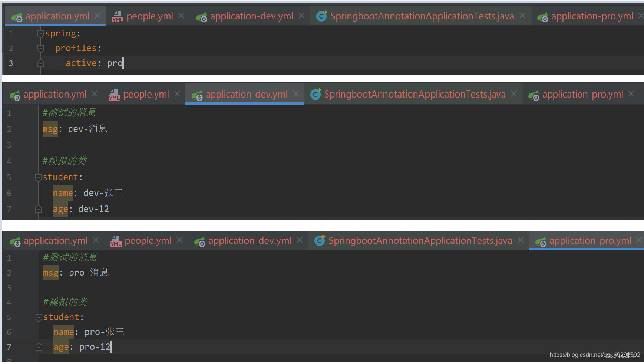Close people.yml tab in dev-消息 pane
Viewport: 644px width, 362px height.
[177, 94]
